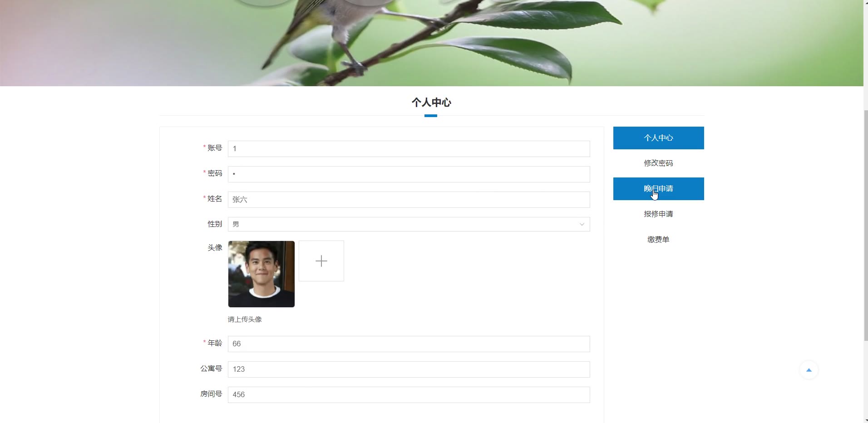Click the bird banner image
The width and height of the screenshot is (868, 423).
[x=431, y=43]
